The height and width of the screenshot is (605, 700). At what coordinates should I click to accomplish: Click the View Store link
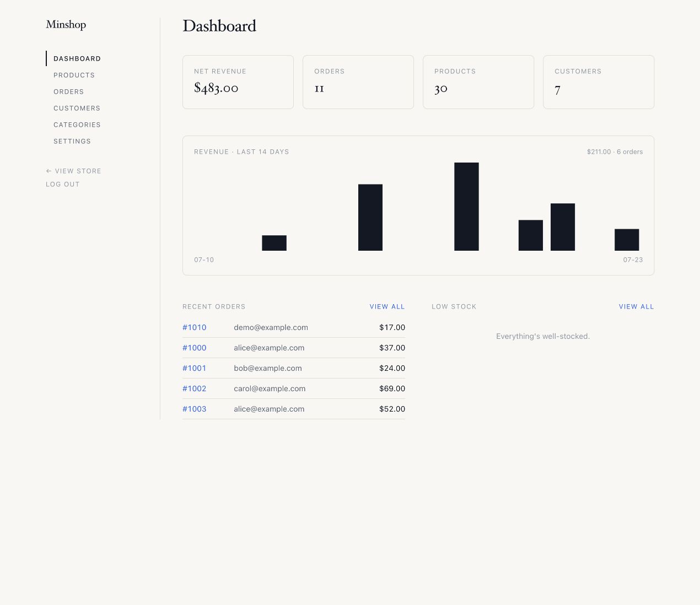[x=74, y=171]
